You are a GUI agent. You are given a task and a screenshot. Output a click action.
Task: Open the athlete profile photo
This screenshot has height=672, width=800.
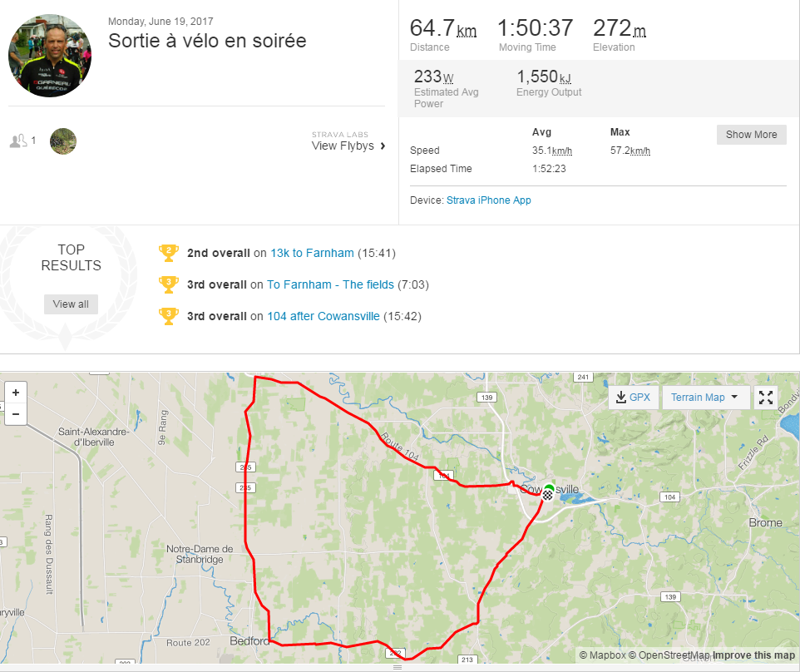tap(50, 56)
